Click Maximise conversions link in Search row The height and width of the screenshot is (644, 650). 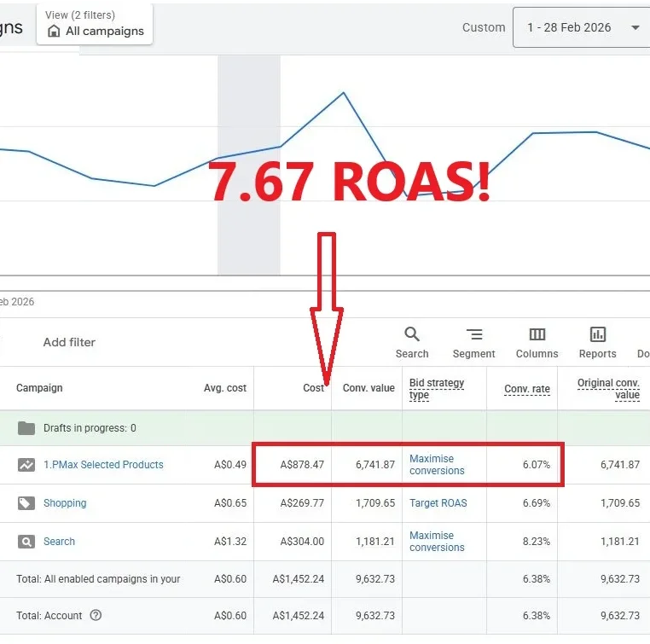[x=437, y=542]
